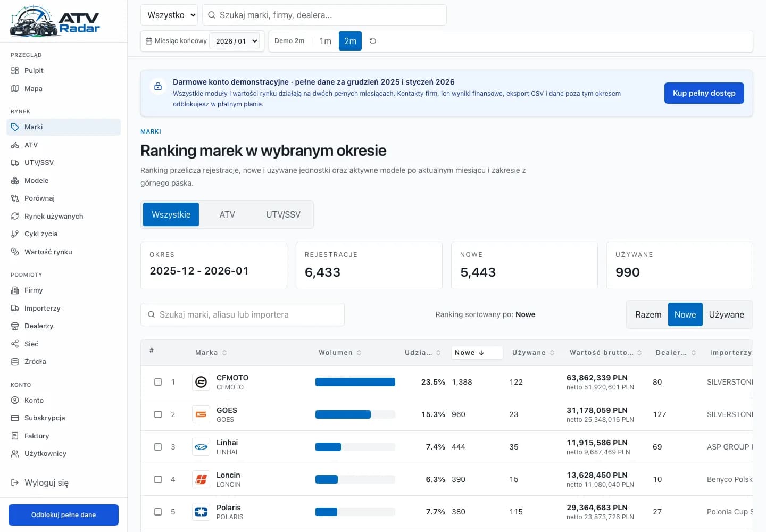Viewport: 766px width, 532px height.
Task: Toggle ranking to Używane
Action: click(x=726, y=314)
